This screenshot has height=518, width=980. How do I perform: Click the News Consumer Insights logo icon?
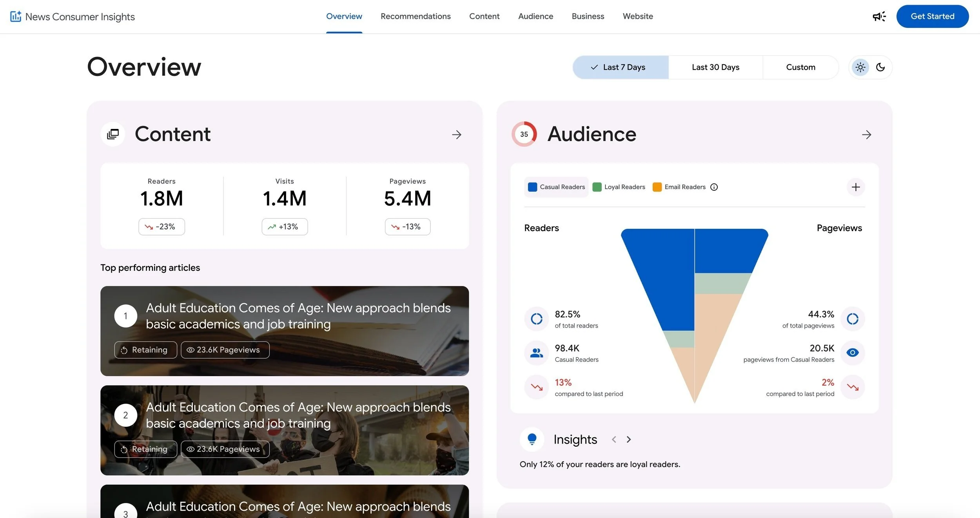tap(16, 16)
